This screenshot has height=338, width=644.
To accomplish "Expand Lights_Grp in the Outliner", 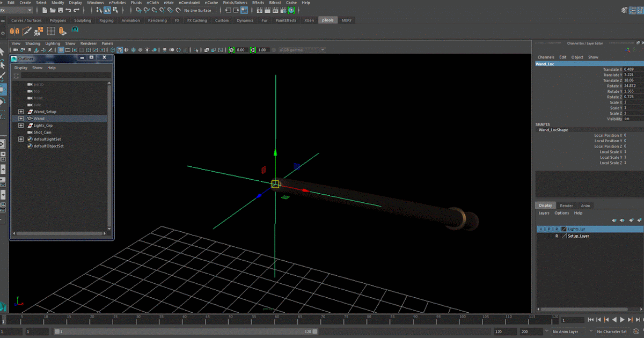I will [x=21, y=125].
